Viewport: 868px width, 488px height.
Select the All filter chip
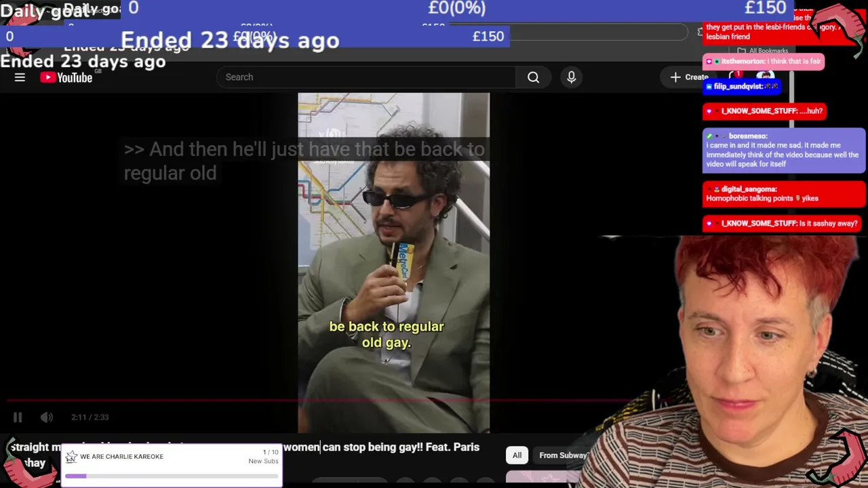pyautogui.click(x=517, y=455)
